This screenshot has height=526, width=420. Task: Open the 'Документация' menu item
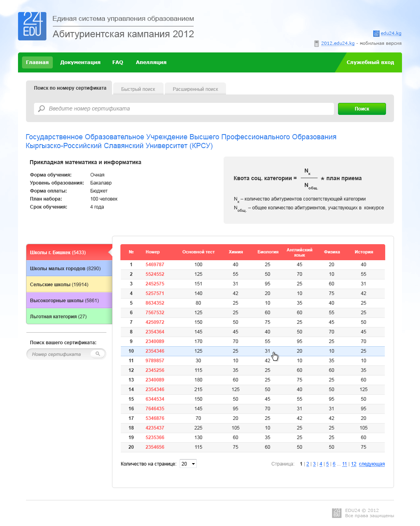[80, 62]
